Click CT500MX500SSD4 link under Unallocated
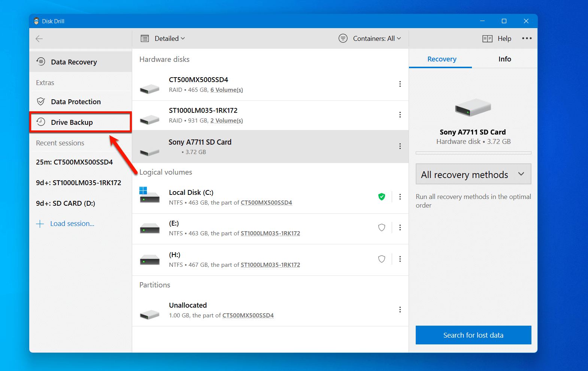The height and width of the screenshot is (371, 588). click(x=248, y=316)
